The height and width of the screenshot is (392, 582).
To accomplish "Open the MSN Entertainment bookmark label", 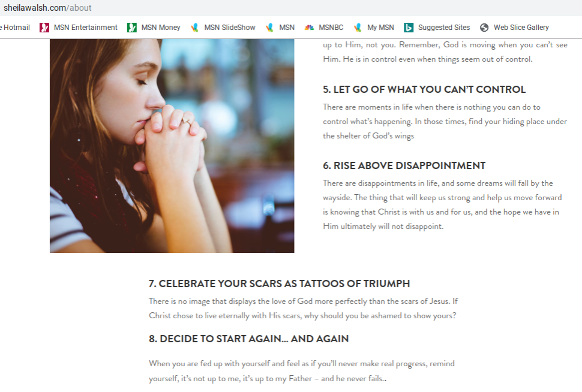I will pyautogui.click(x=85, y=28).
